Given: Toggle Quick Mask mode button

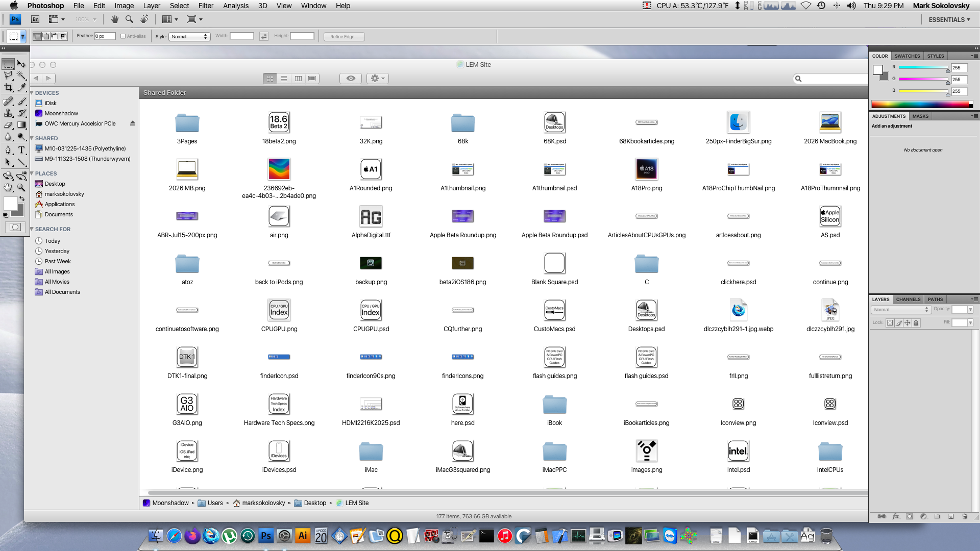Looking at the screenshot, I should [x=15, y=228].
